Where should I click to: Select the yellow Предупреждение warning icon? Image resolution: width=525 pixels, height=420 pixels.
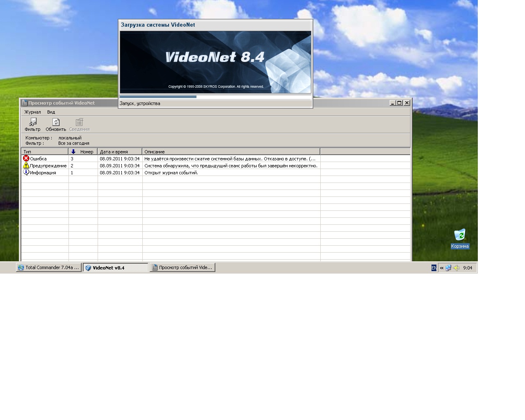point(26,165)
